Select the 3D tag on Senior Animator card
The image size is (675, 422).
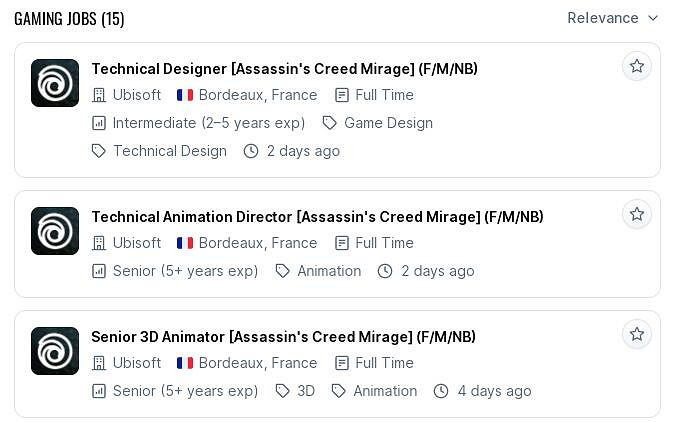(x=305, y=391)
